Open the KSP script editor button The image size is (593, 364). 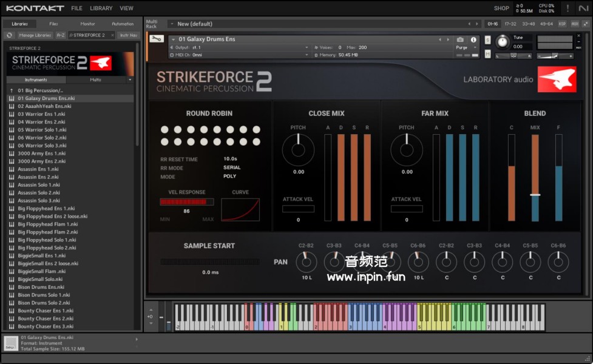pyautogui.click(x=562, y=24)
